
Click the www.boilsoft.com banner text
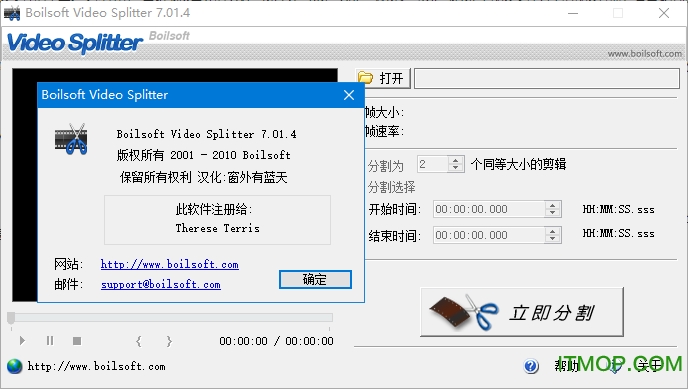645,54
